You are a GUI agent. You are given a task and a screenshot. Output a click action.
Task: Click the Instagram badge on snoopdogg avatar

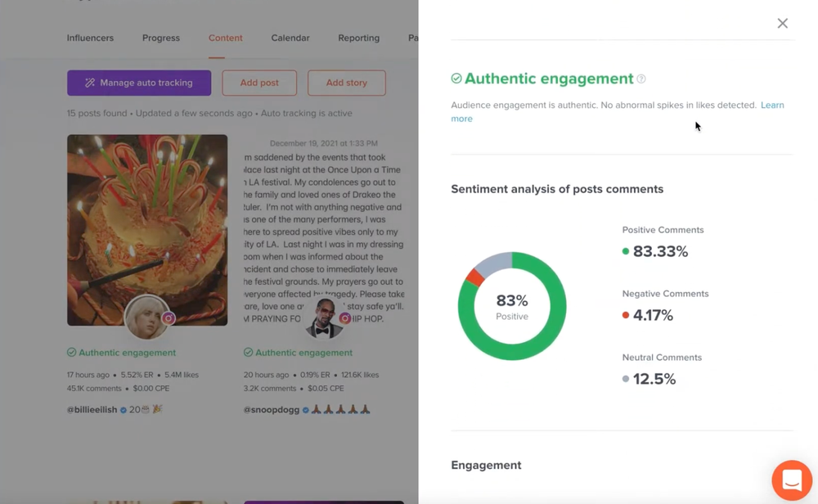344,317
